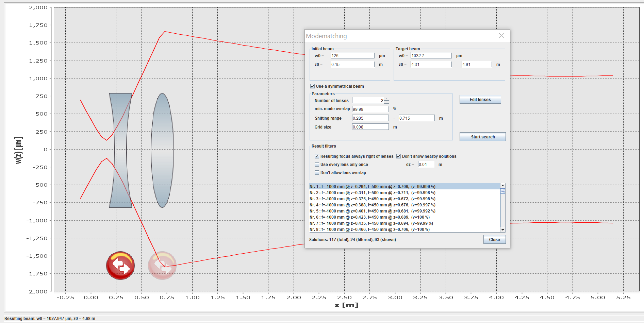Enable Use every lens only once
The width and height of the screenshot is (644, 323).
pyautogui.click(x=317, y=165)
